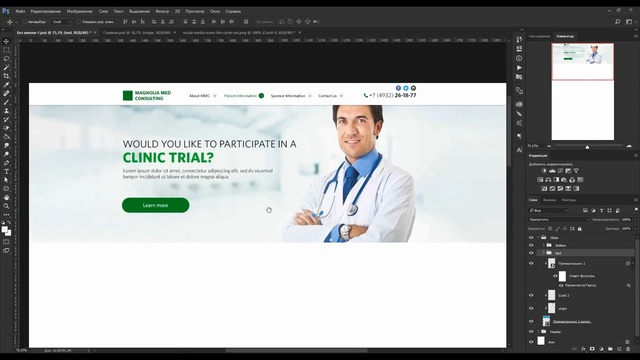Create a new group folder icon
Screen dimensions: 640x360
pyautogui.click(x=610, y=349)
